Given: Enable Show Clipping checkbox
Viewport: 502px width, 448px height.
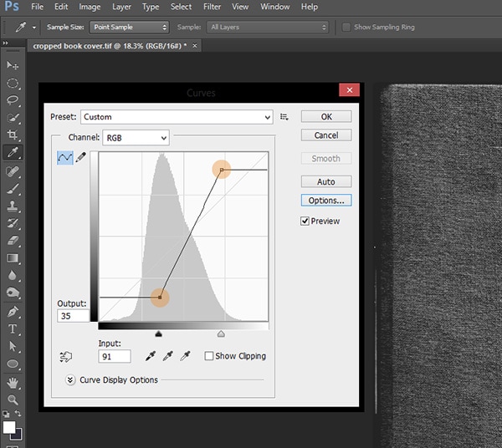Looking at the screenshot, I should (x=208, y=356).
